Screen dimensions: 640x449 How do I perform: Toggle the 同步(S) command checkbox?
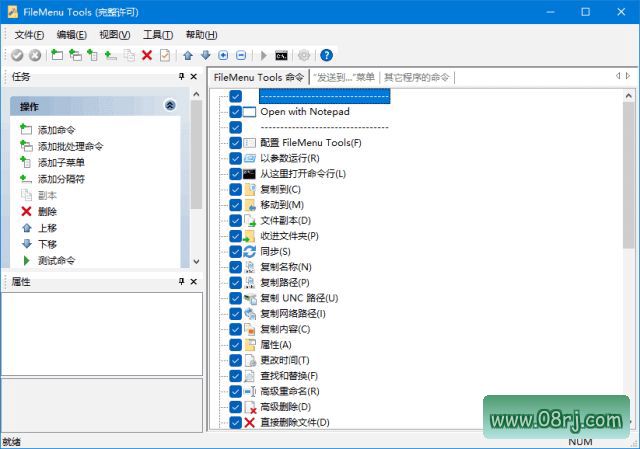point(236,251)
